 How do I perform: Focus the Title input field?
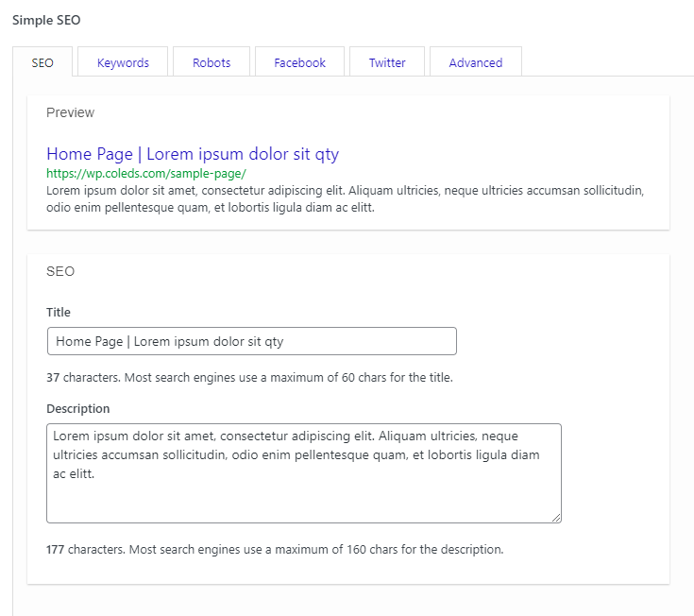(x=252, y=341)
